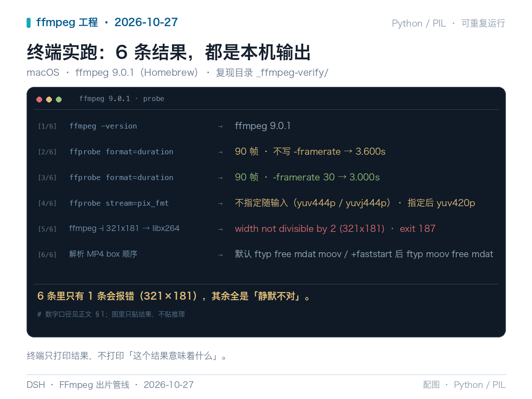Click the [1/6] step label
Viewport: 532px width, 399px height.
(47, 126)
